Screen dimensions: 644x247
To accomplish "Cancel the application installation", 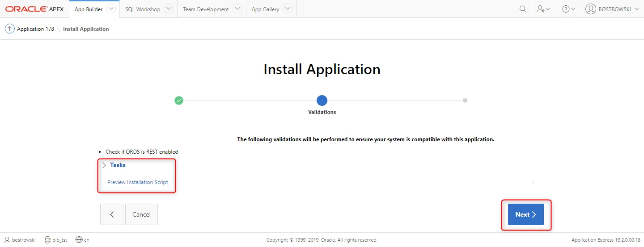I will pyautogui.click(x=141, y=214).
